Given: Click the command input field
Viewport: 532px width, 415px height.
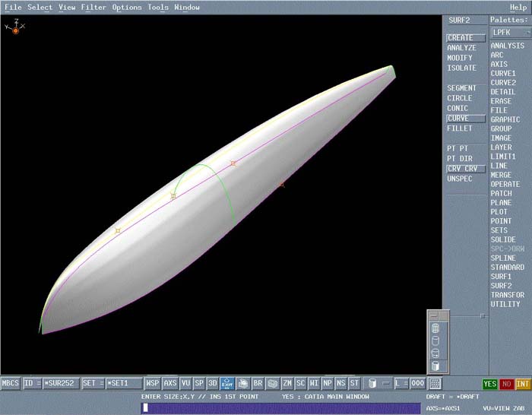Looking at the screenshot, I should [280, 407].
